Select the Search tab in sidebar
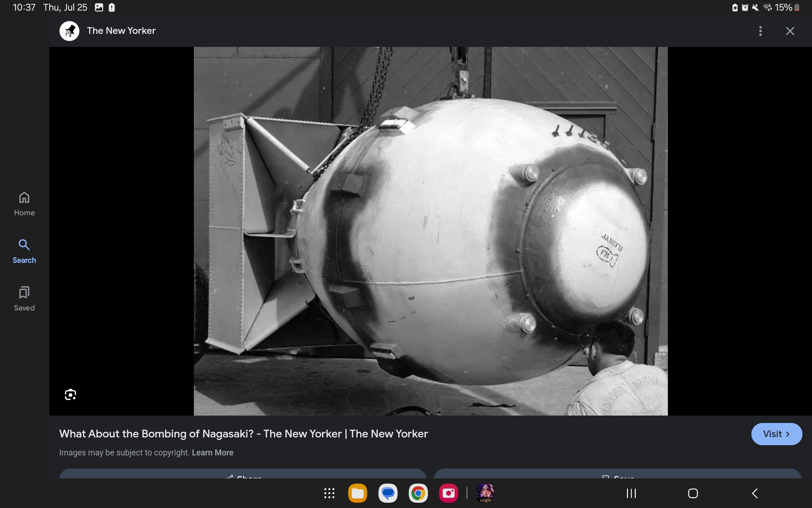 (24, 251)
